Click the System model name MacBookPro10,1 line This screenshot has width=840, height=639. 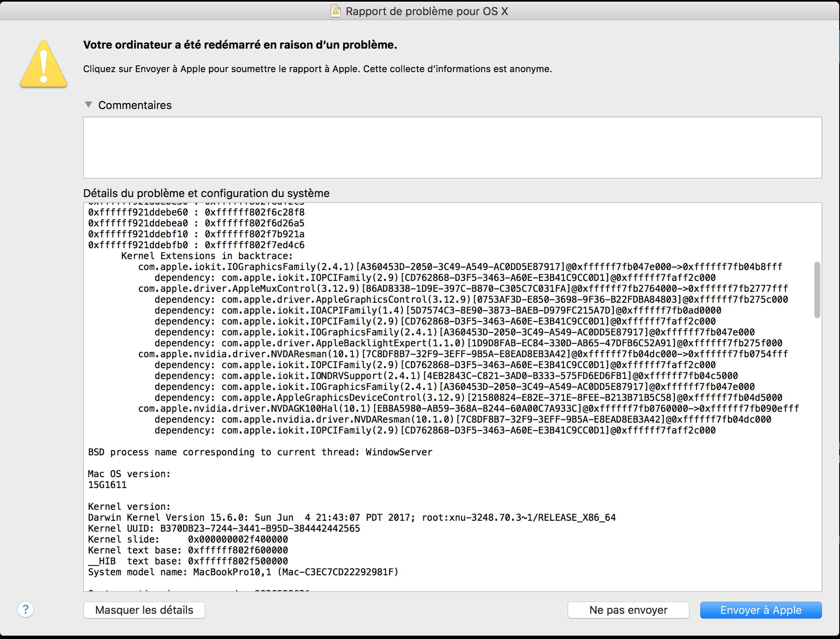[x=243, y=572]
